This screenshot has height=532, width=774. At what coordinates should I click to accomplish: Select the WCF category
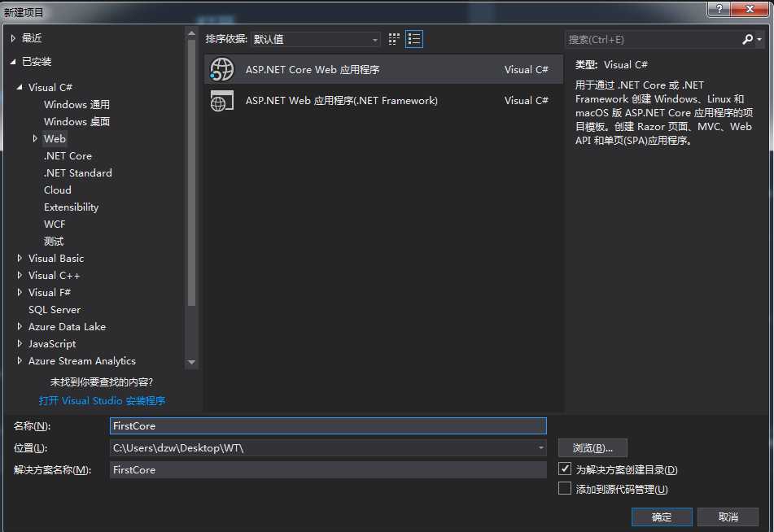pyautogui.click(x=55, y=224)
